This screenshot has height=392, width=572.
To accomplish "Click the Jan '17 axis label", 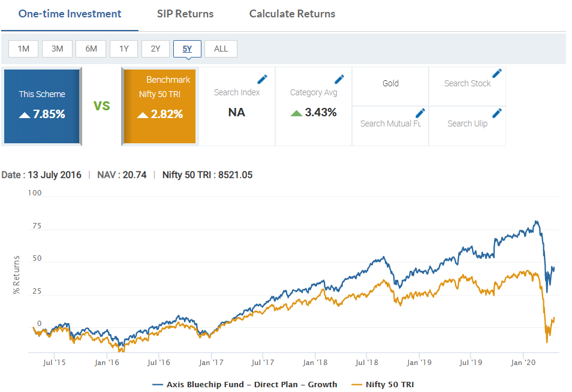I will coord(211,363).
